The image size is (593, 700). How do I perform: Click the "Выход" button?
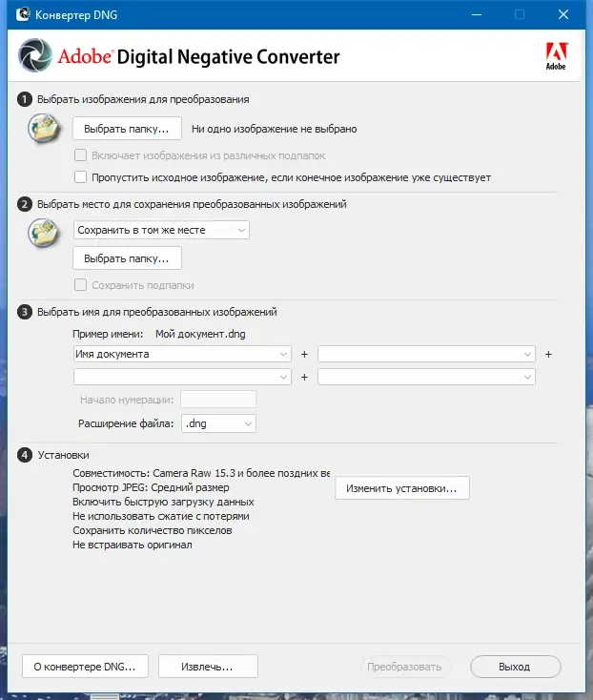(516, 667)
